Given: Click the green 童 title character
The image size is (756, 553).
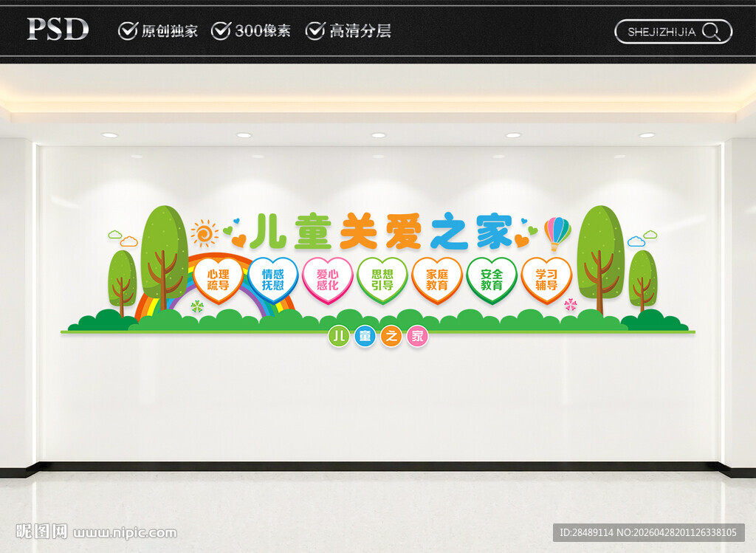Looking at the screenshot, I should click(x=313, y=231).
